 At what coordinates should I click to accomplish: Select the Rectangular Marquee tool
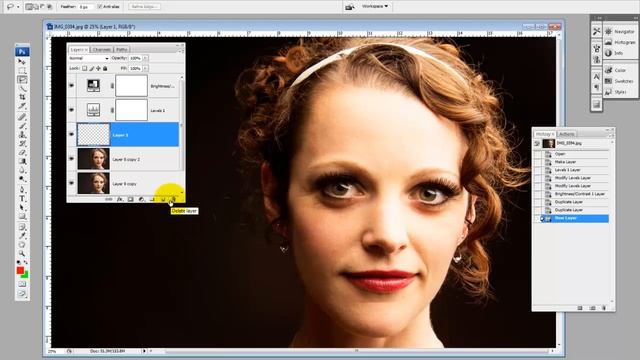click(x=22, y=71)
